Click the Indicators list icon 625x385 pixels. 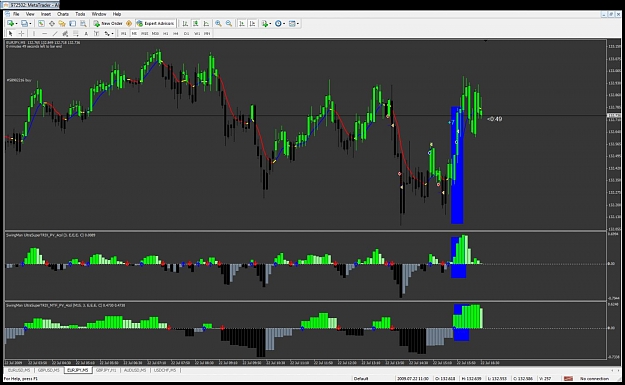[x=265, y=24]
